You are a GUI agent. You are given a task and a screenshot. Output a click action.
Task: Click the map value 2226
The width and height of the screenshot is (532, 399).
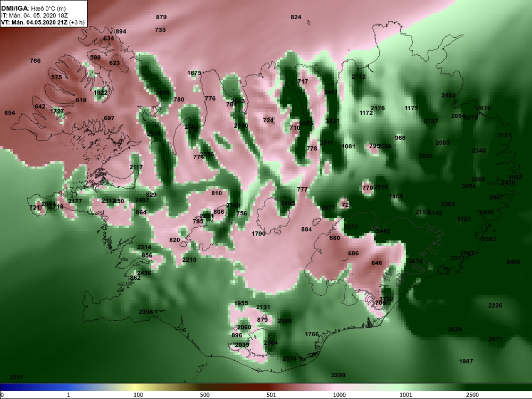pyautogui.click(x=495, y=306)
